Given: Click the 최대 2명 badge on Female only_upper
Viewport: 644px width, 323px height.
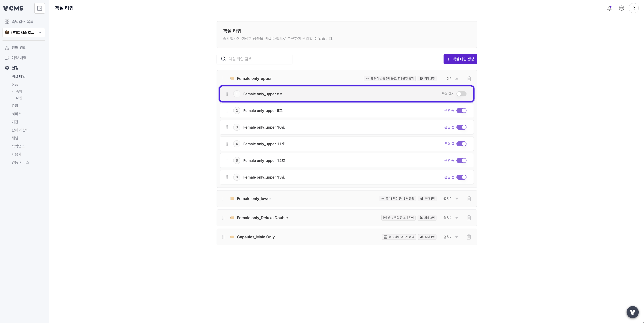Looking at the screenshot, I should (427, 78).
